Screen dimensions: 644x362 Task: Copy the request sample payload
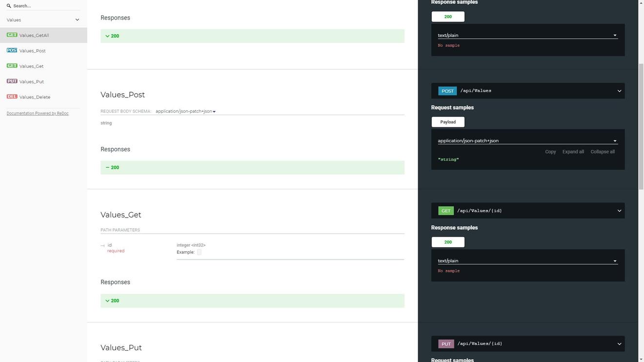[x=550, y=152]
